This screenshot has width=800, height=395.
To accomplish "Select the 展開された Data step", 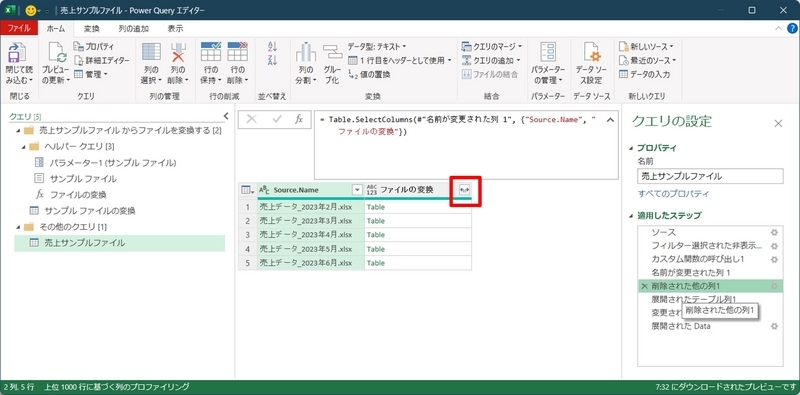I will 681,326.
